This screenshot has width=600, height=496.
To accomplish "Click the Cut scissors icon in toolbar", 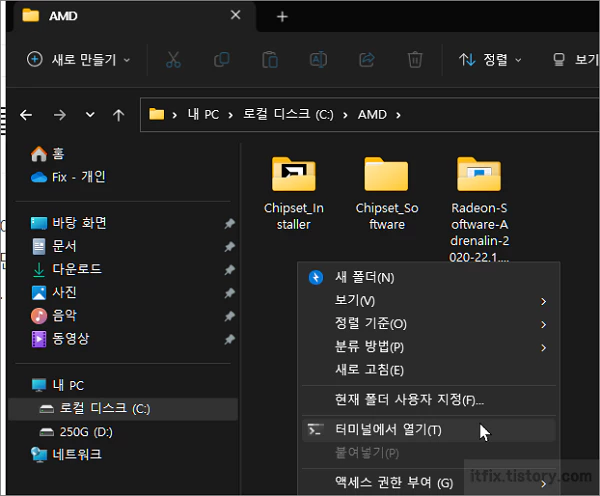I will [x=173, y=60].
